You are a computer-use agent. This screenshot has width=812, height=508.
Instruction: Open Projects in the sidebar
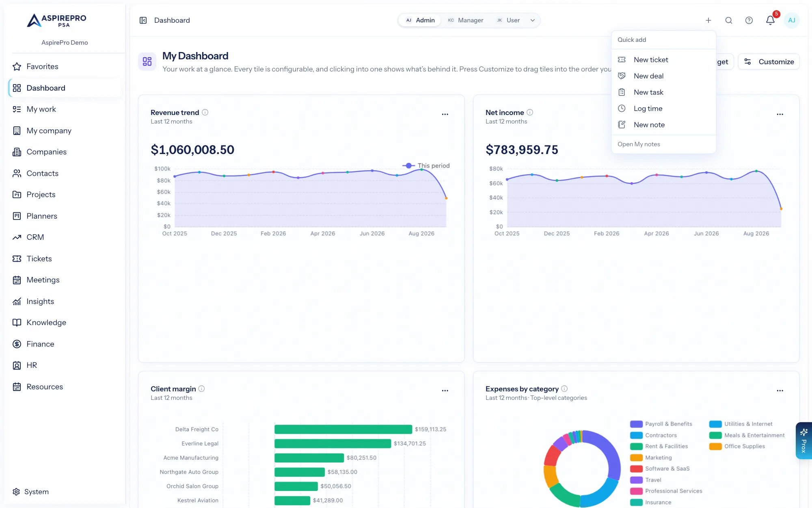[x=65, y=195]
